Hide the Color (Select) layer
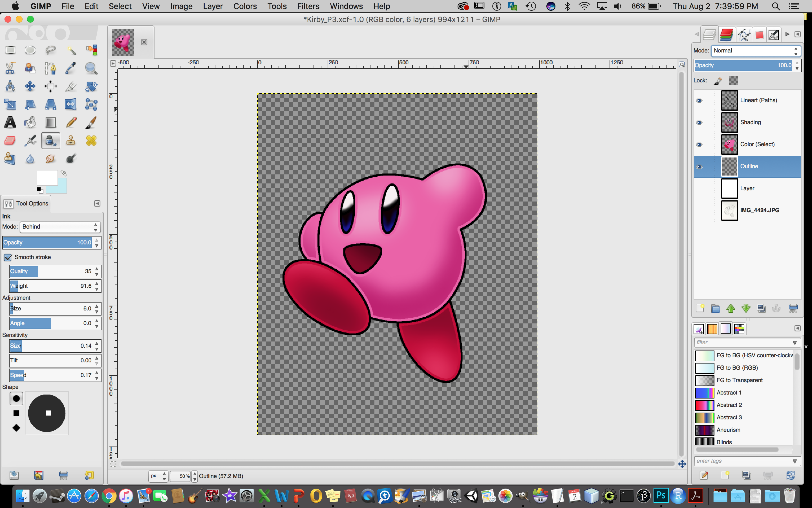Image resolution: width=812 pixels, height=508 pixels. [699, 144]
